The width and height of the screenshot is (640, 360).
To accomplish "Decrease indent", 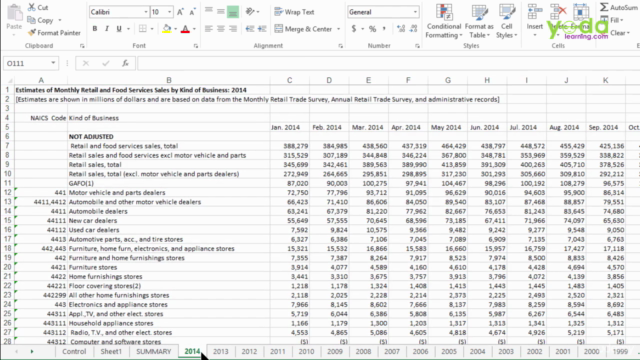I will coord(250,29).
